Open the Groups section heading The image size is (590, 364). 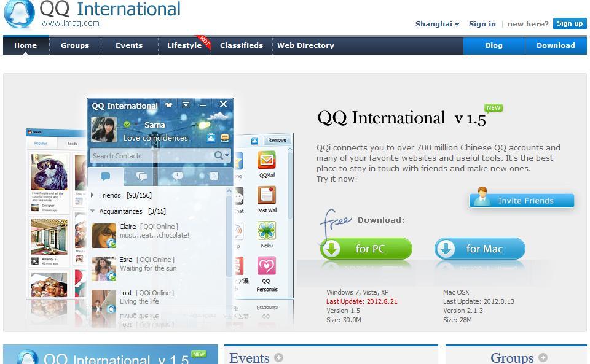512,357
